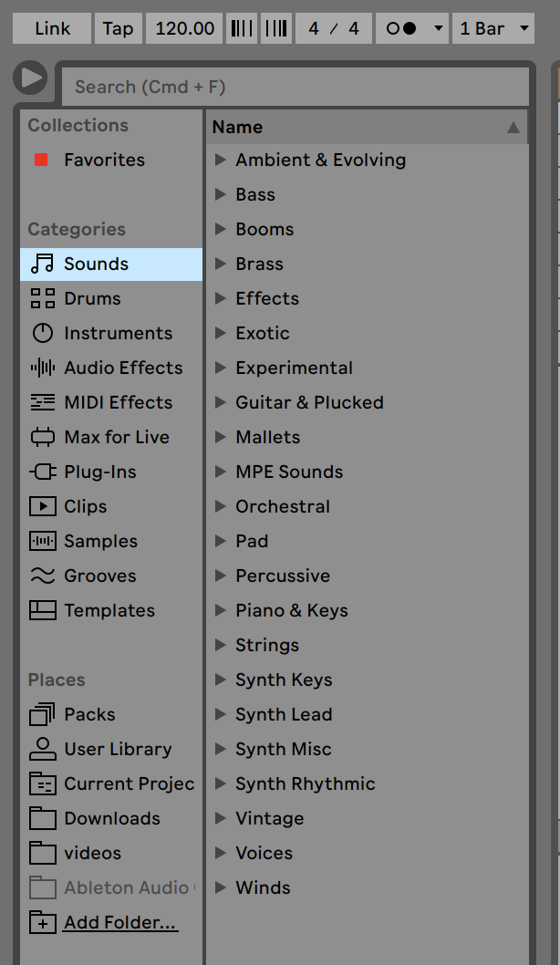Viewport: 560px width, 965px height.
Task: Toggle the Link sync button
Action: tap(52, 28)
